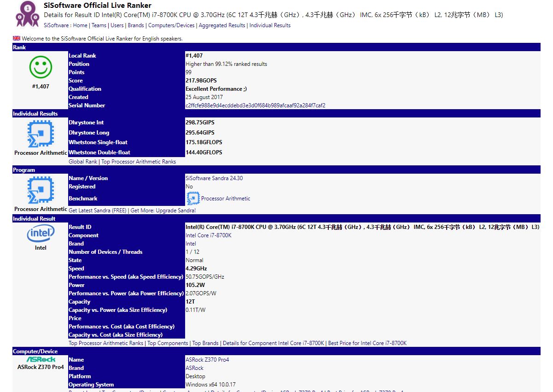Select the Local Rank value #1,407
This screenshot has width=553, height=392.
[x=194, y=56]
